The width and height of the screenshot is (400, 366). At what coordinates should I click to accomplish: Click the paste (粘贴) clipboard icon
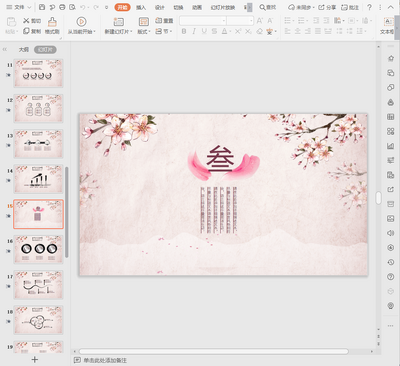point(11,22)
